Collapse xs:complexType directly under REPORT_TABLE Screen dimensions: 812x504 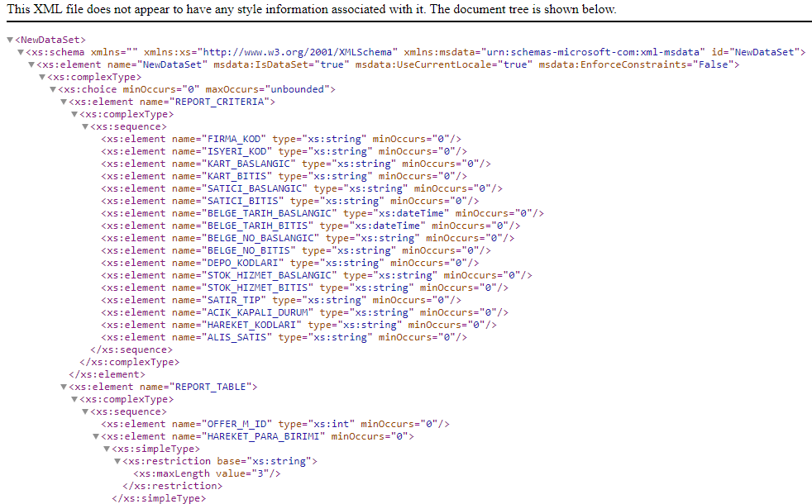[74, 399]
